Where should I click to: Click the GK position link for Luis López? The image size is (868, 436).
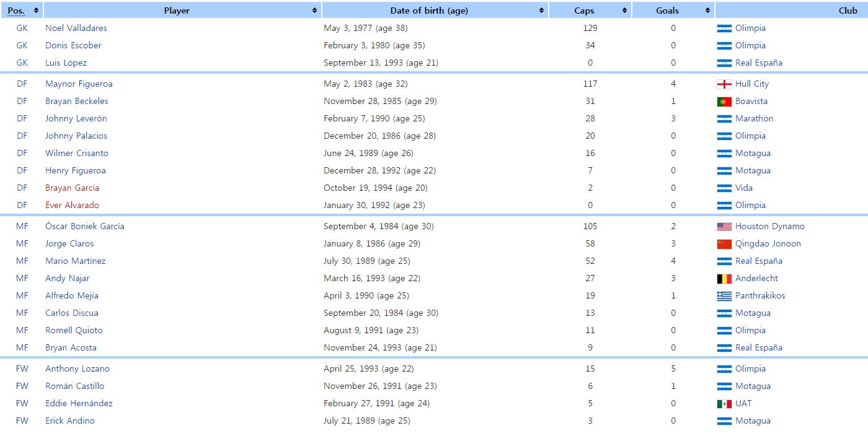click(x=22, y=63)
